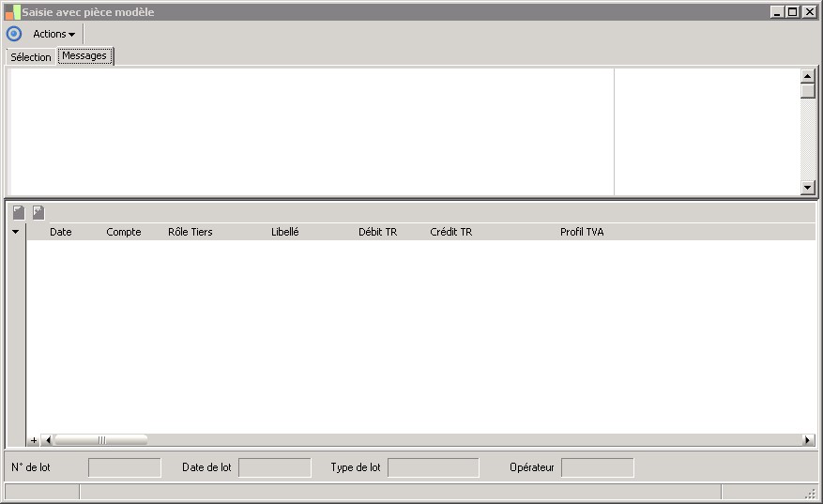The width and height of the screenshot is (823, 504).
Task: Click the second document icon with checkmark
Action: tap(38, 212)
